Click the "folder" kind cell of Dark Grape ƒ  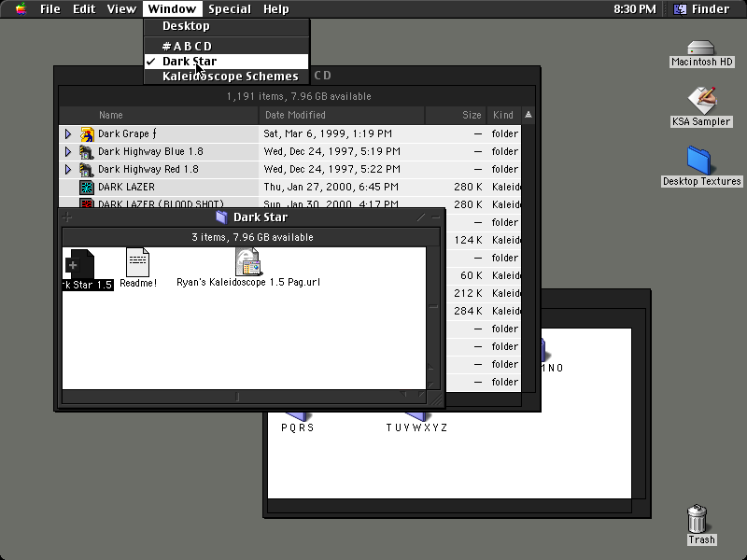coord(505,133)
